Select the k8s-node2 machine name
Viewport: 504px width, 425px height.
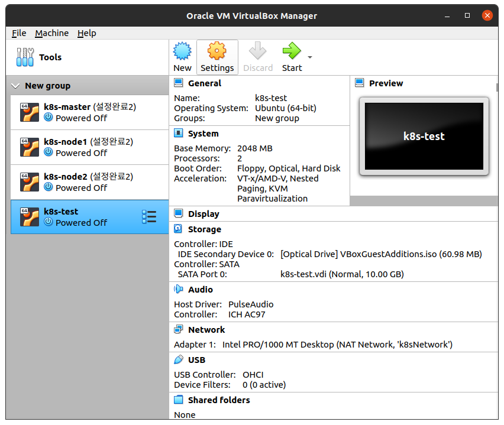66,176
